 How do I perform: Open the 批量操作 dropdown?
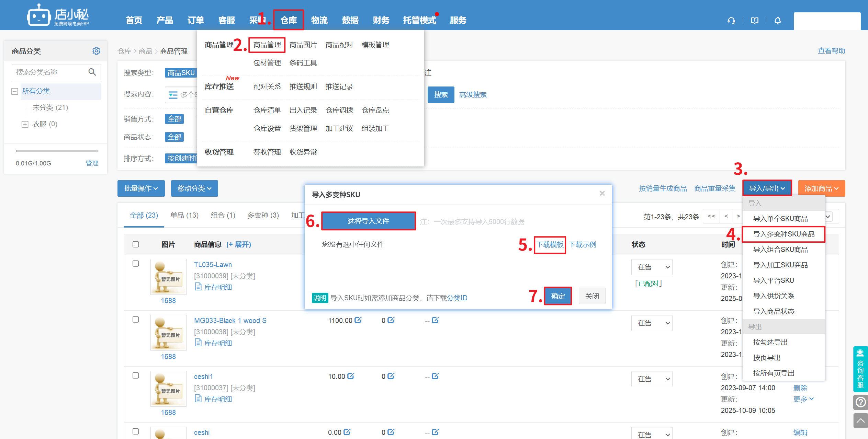[x=141, y=188]
